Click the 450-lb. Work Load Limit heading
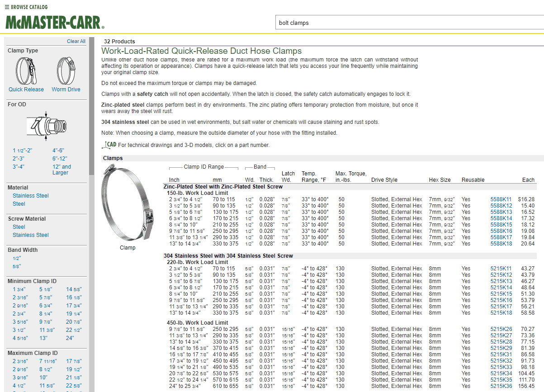The image size is (544, 392). click(198, 323)
